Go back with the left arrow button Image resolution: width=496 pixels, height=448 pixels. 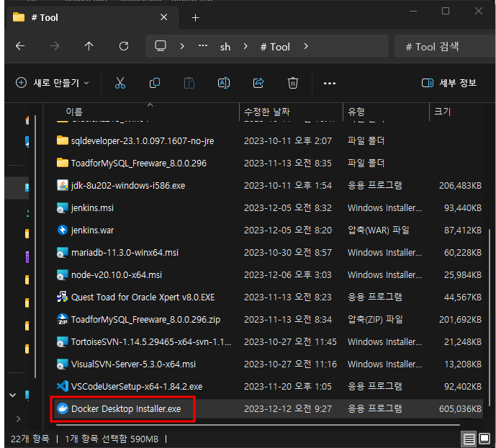20,46
